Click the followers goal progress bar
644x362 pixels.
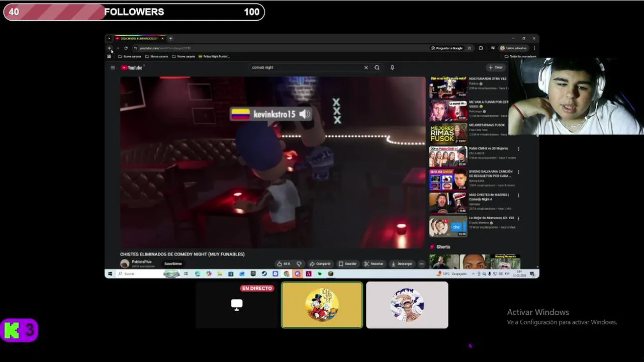coord(134,12)
